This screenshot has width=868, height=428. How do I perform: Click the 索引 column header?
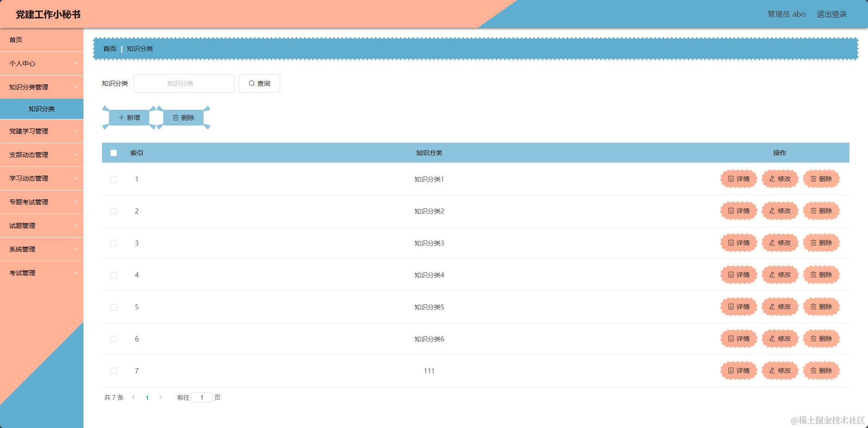(137, 153)
